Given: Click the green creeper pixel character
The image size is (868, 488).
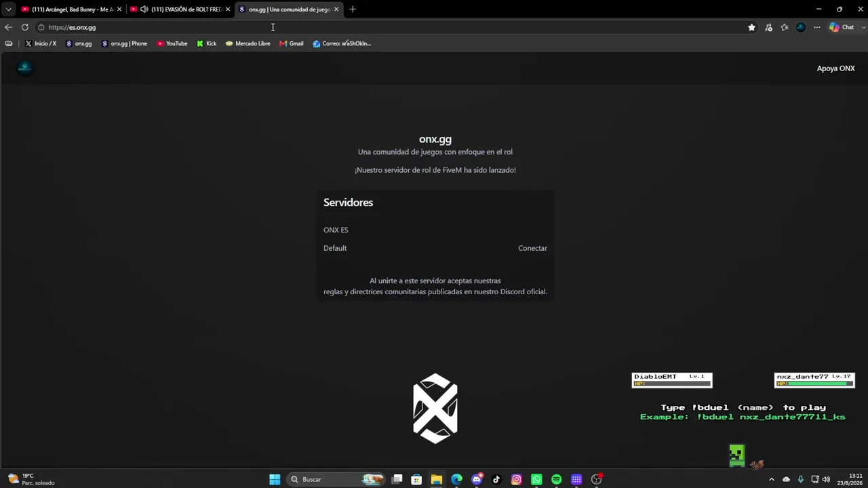Looking at the screenshot, I should tap(737, 455).
